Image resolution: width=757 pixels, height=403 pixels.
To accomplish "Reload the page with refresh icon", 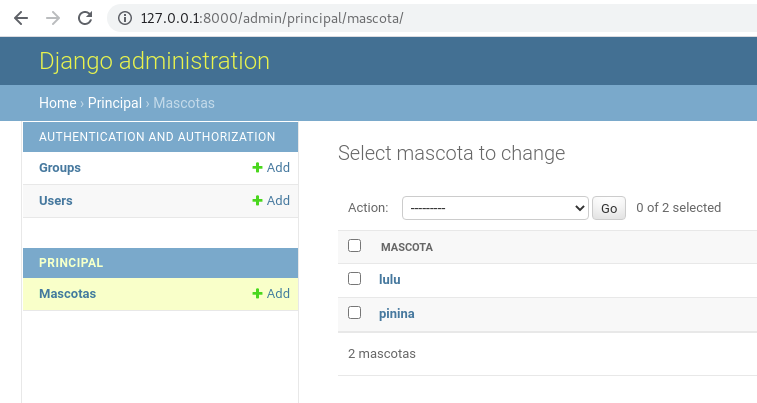I will pyautogui.click(x=85, y=18).
